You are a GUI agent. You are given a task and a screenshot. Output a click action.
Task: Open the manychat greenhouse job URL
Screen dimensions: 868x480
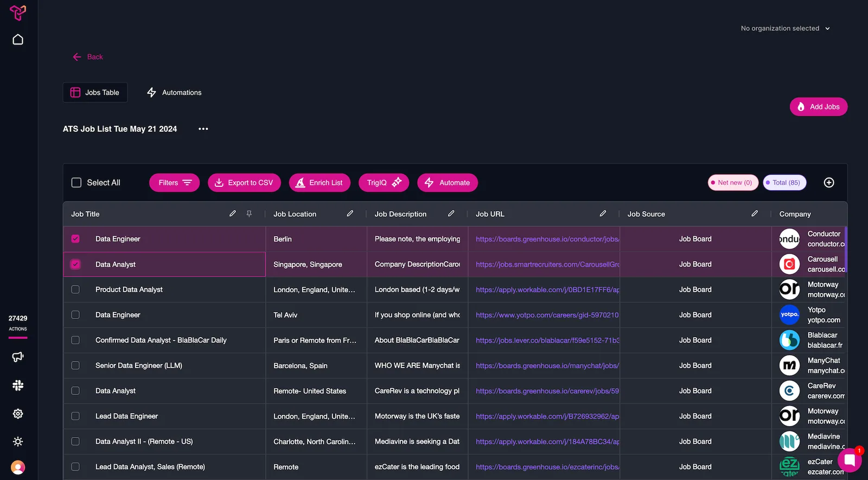tap(547, 365)
